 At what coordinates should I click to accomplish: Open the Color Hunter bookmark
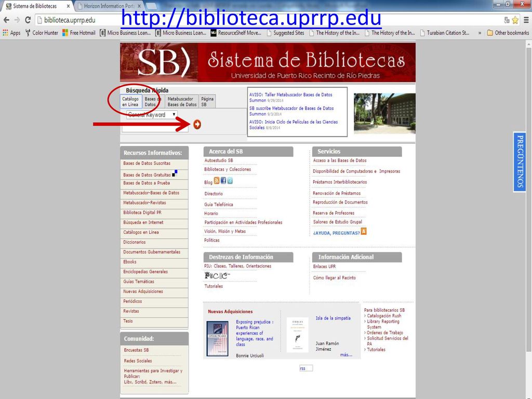(x=42, y=33)
